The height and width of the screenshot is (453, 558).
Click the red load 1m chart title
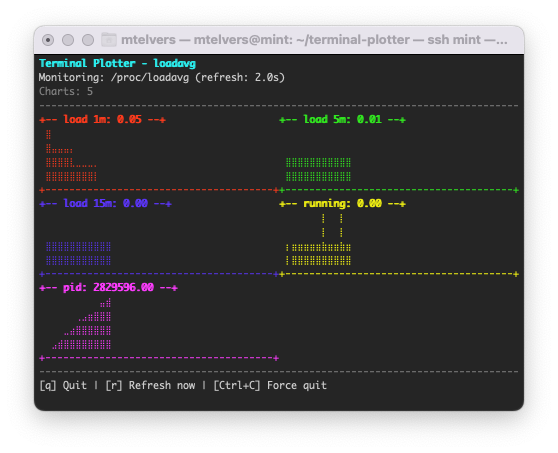point(102,119)
